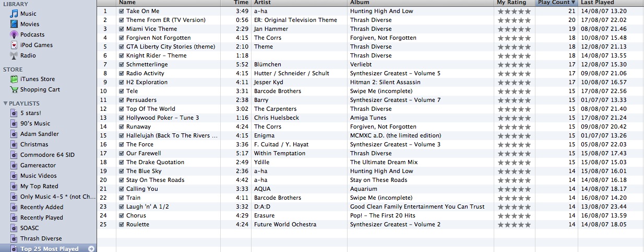Select the My Top Rated playlist icon
The image size is (644, 252).
pyautogui.click(x=15, y=186)
